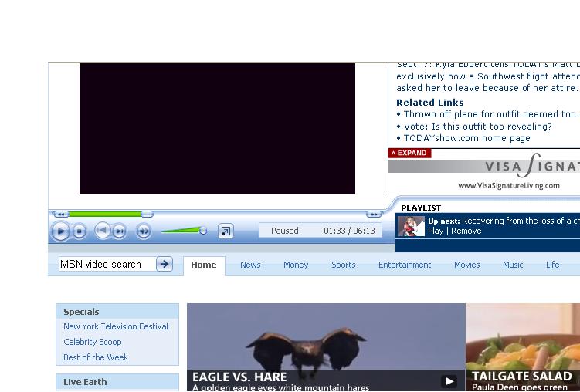Screen dimensions: 580x392
Task: Remove the up next playlist item
Action: coord(466,231)
